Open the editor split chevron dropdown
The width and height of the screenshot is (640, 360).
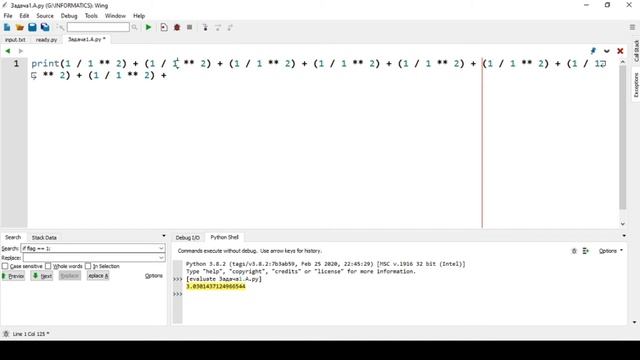click(x=607, y=51)
